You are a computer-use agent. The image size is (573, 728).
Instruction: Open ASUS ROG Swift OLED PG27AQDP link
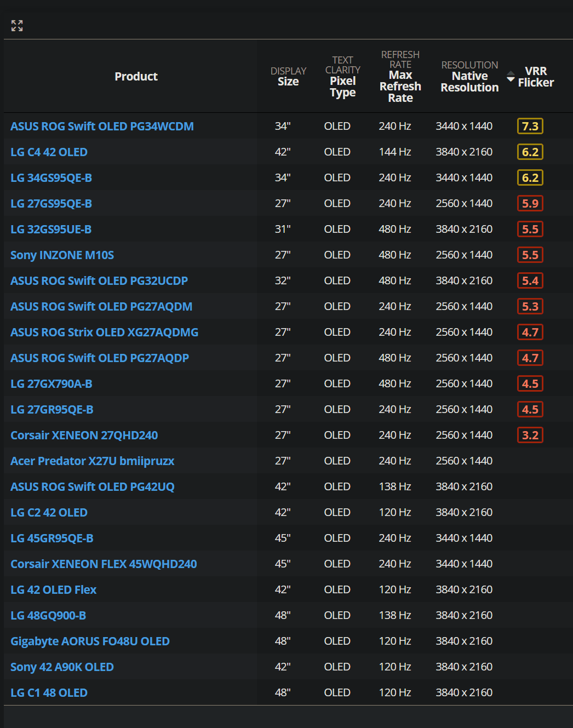coord(100,358)
